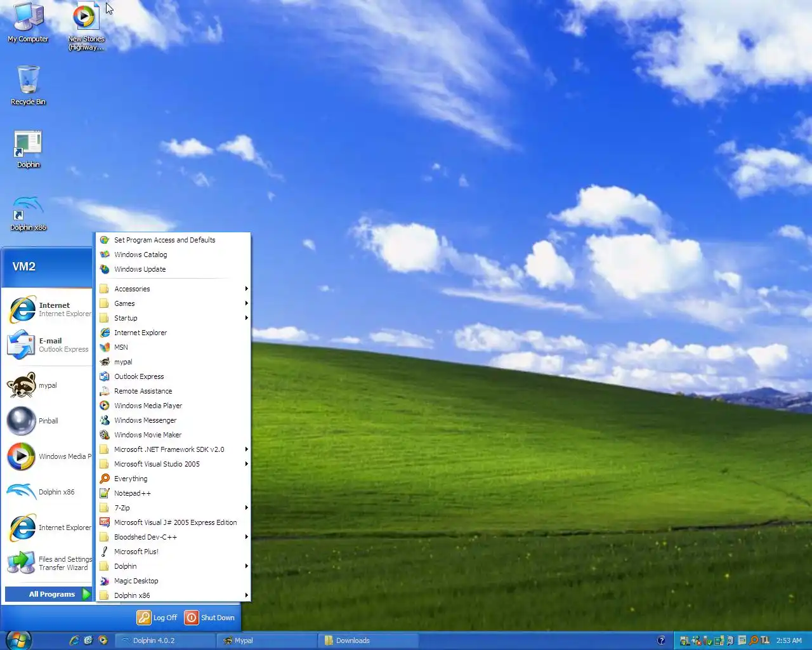Screen dimensions: 812x650
Task: Open Microsoft Plus! entry
Action: click(173, 552)
